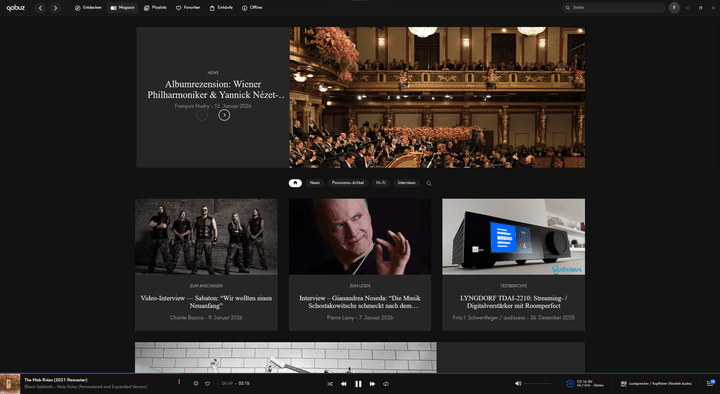Click the Suche search field
The image size is (720, 394).
coord(613,8)
